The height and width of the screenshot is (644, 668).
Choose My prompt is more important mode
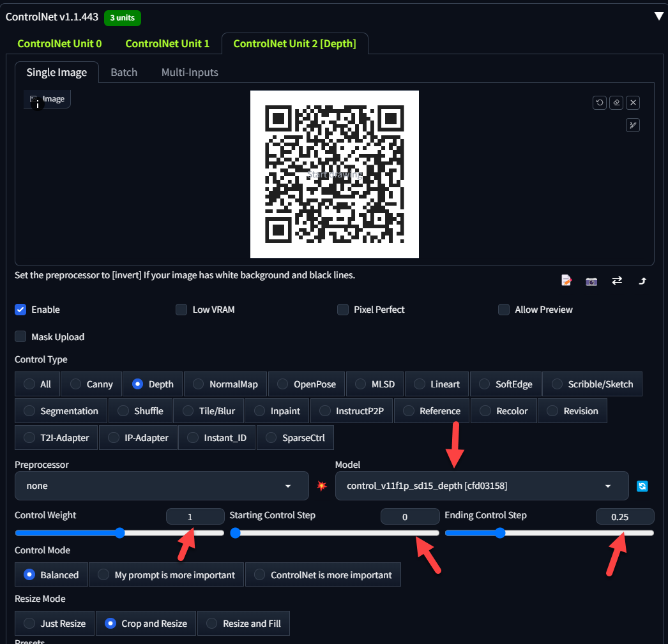[x=167, y=575]
